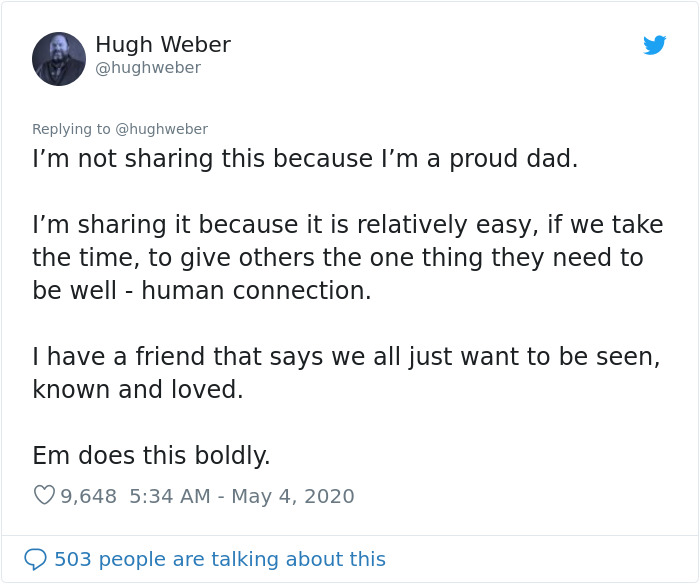Click the speech bubble conversation icon
This screenshot has height=584, width=700.
tap(35, 559)
